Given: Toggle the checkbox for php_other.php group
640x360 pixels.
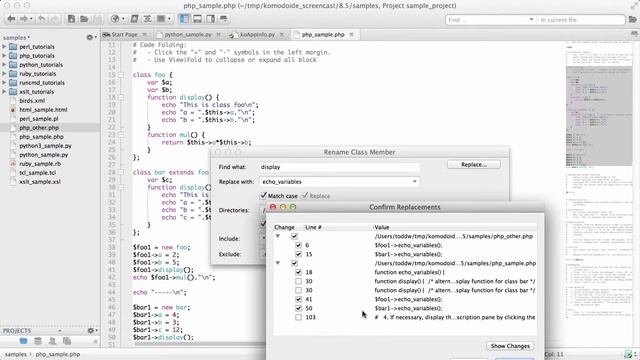Looking at the screenshot, I should [x=294, y=236].
